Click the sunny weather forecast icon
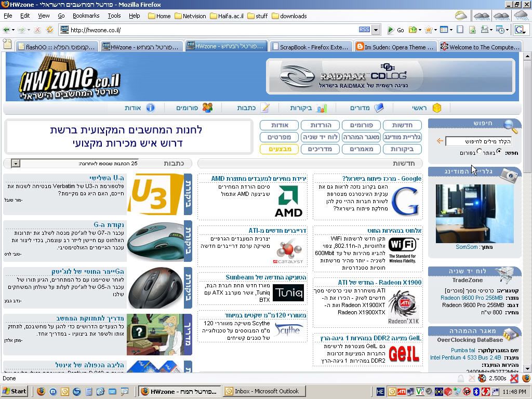Viewport: 532px width, 399px height. pyautogui.click(x=461, y=16)
